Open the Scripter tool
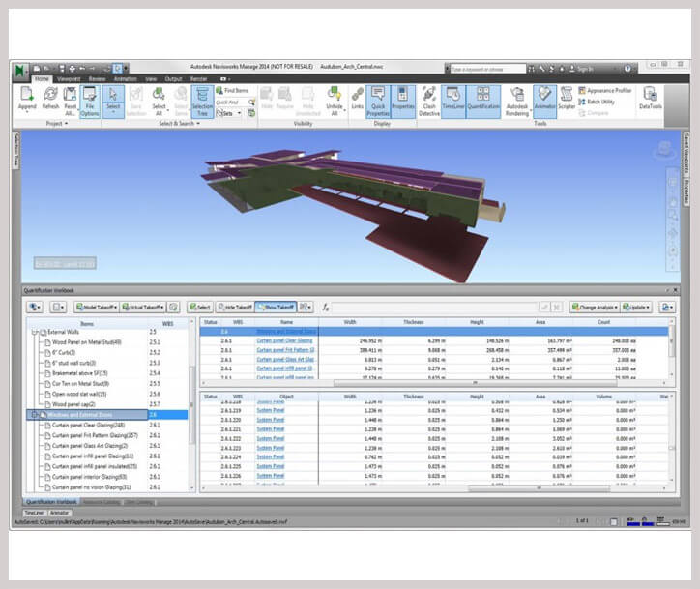The height and width of the screenshot is (589, 700). [x=567, y=100]
